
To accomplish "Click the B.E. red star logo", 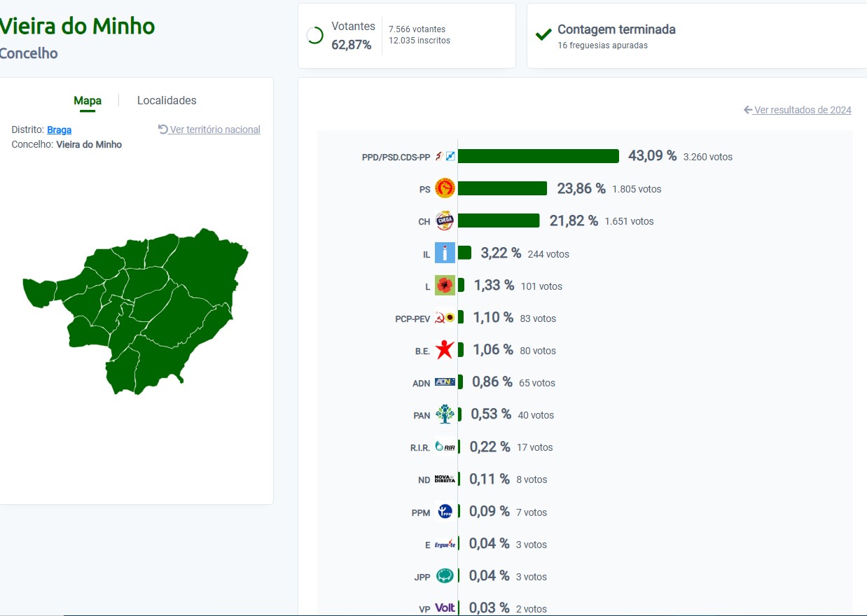I will (445, 350).
